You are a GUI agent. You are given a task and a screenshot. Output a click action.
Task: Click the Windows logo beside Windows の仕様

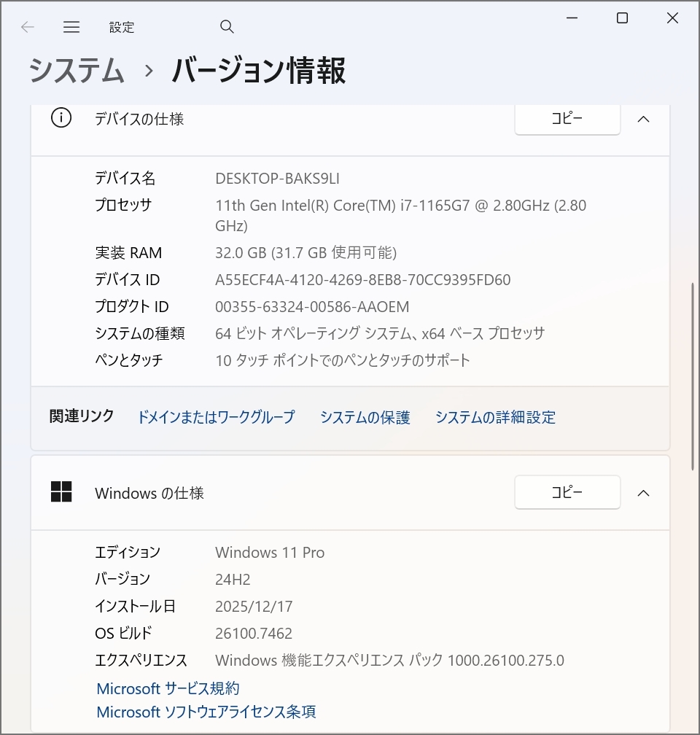[62, 492]
